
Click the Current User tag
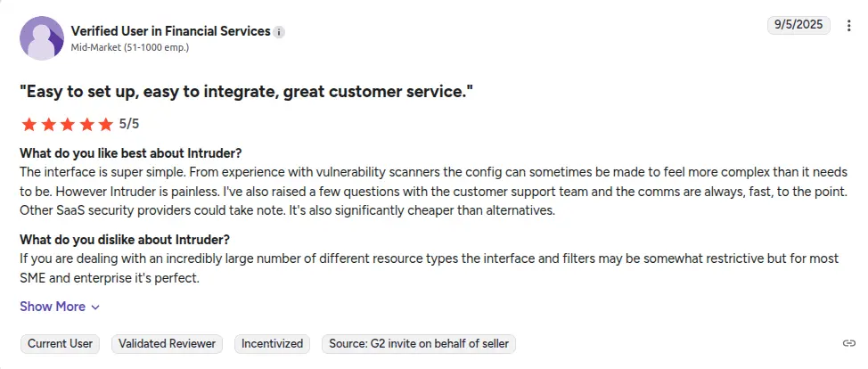[x=61, y=343]
